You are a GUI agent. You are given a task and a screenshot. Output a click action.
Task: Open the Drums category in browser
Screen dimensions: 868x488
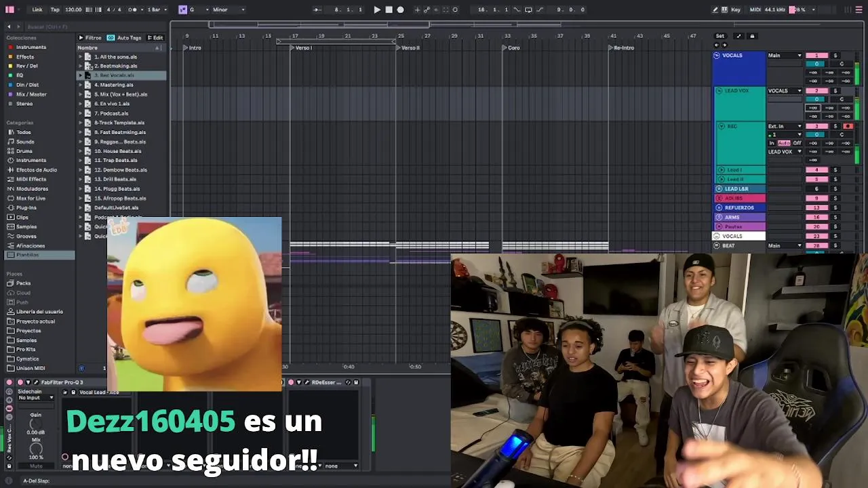point(24,151)
